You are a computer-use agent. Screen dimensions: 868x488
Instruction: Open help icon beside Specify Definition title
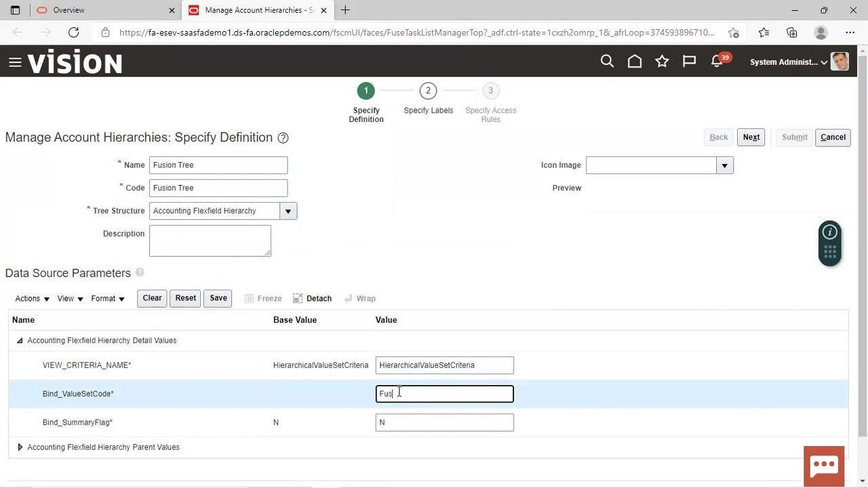283,138
